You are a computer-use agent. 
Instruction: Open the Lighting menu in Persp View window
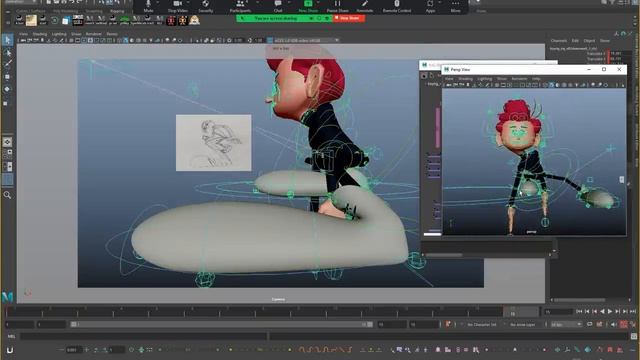pos(485,79)
